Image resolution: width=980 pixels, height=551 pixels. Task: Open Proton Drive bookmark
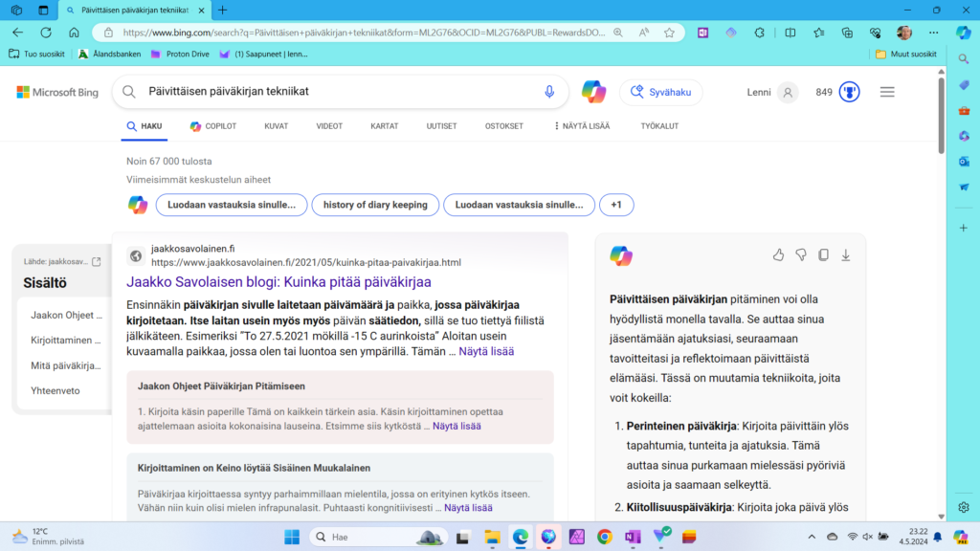click(181, 55)
